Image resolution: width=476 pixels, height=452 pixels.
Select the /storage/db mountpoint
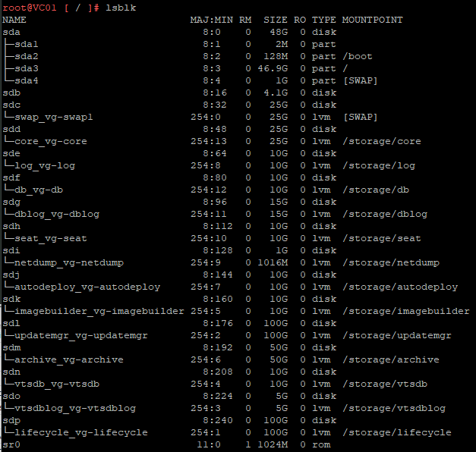(376, 190)
